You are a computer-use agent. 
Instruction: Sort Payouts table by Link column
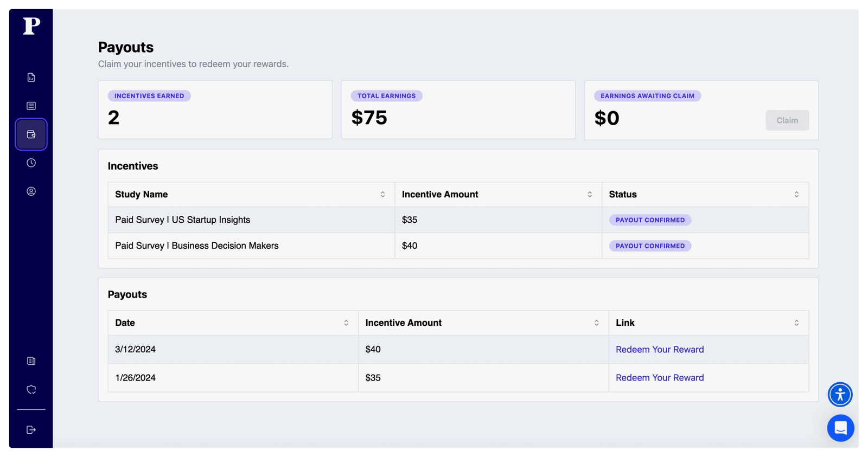tap(796, 323)
